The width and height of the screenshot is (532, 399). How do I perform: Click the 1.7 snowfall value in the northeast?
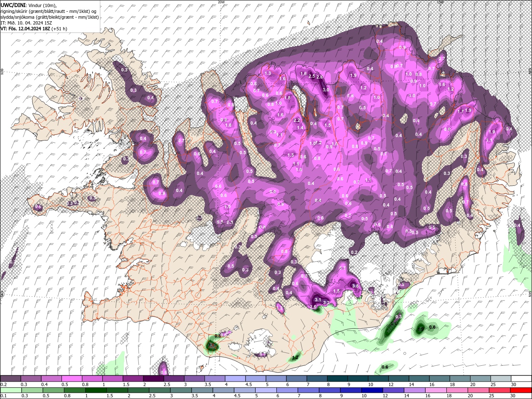click(461, 111)
